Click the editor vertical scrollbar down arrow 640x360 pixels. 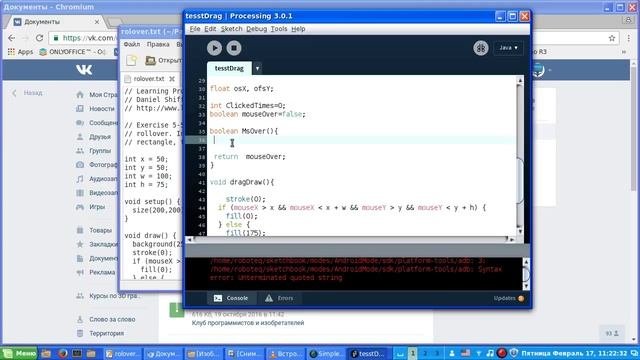coord(520,231)
